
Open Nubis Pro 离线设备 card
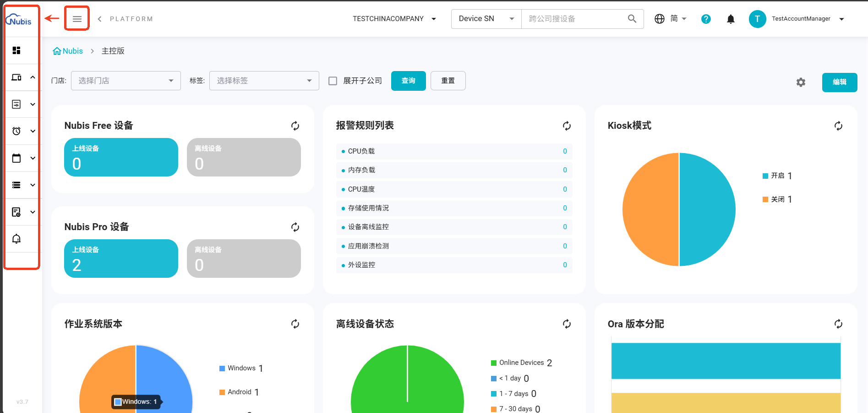pyautogui.click(x=244, y=259)
